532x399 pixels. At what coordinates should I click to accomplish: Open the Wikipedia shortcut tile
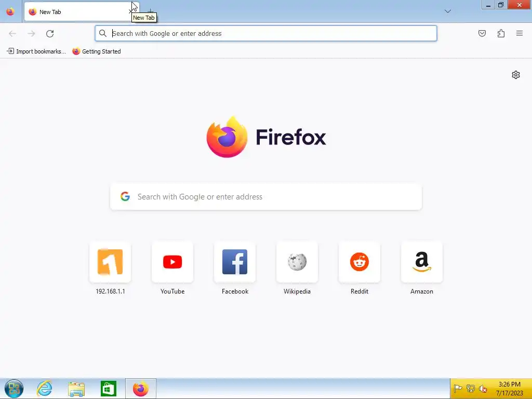point(297,262)
